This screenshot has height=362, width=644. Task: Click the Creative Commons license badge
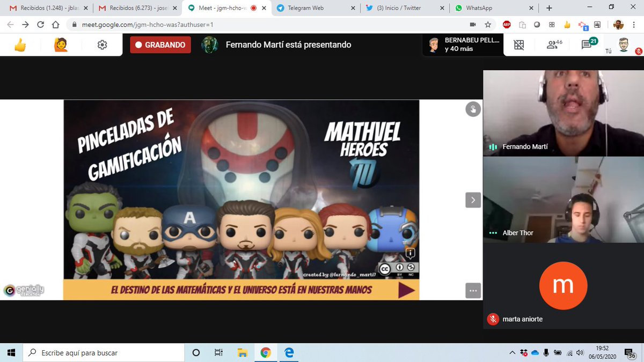click(398, 269)
